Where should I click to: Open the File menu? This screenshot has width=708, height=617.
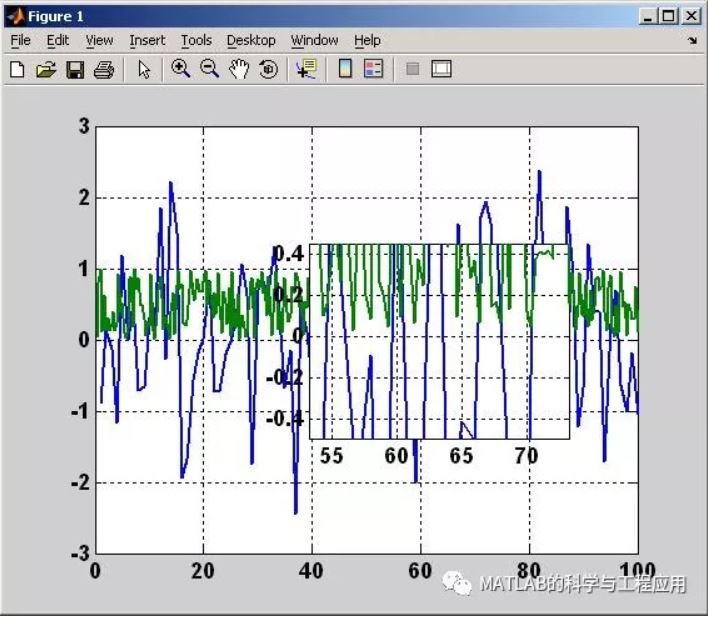(x=20, y=40)
